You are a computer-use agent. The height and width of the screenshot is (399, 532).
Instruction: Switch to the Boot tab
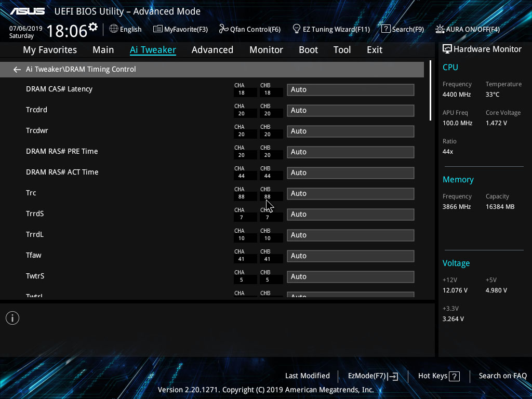click(x=308, y=50)
